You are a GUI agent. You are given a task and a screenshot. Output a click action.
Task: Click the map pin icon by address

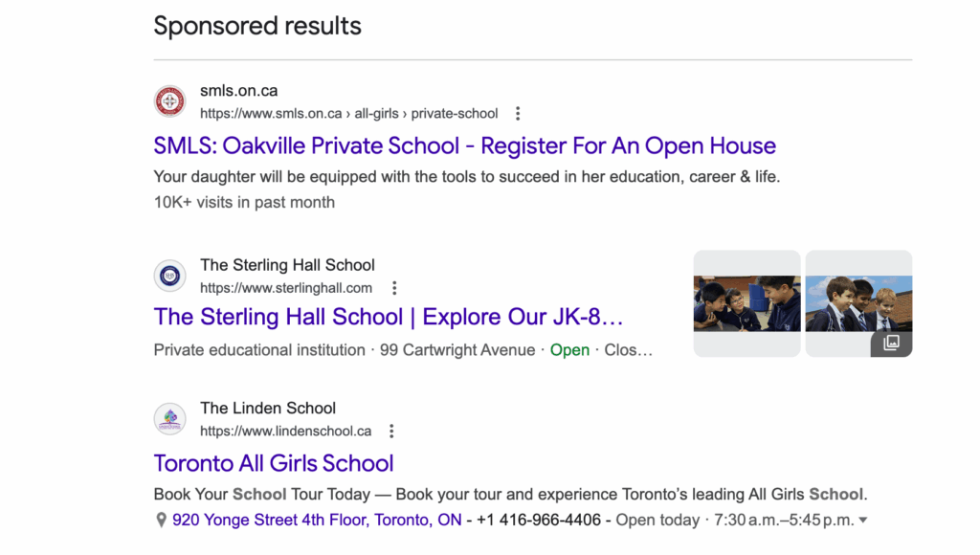coord(161,521)
